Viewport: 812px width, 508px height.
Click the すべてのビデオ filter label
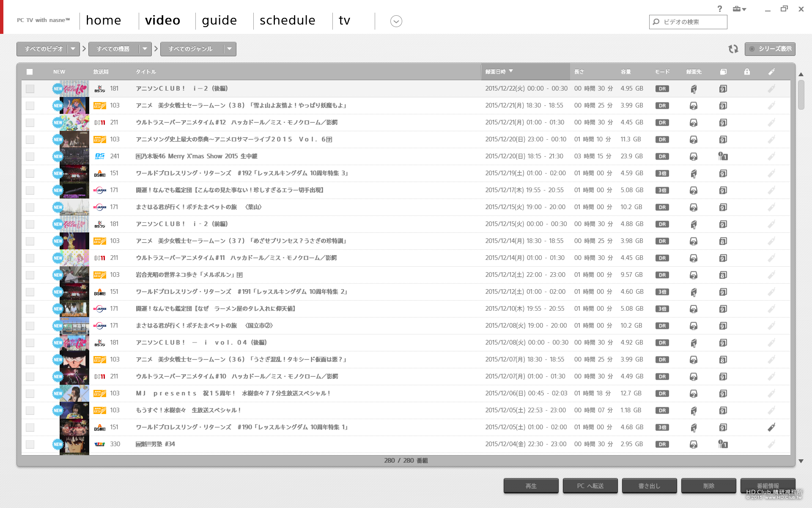pos(43,49)
